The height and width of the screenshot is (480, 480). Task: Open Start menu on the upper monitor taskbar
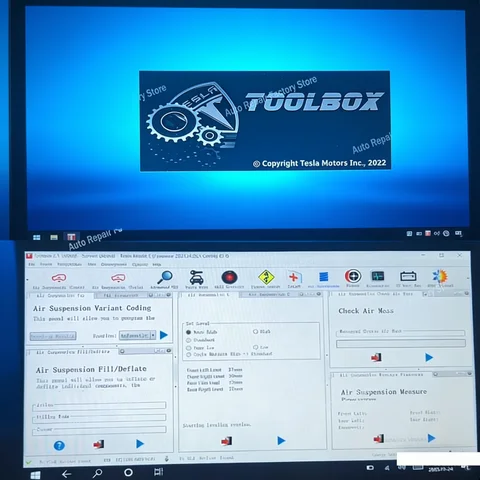[37, 237]
